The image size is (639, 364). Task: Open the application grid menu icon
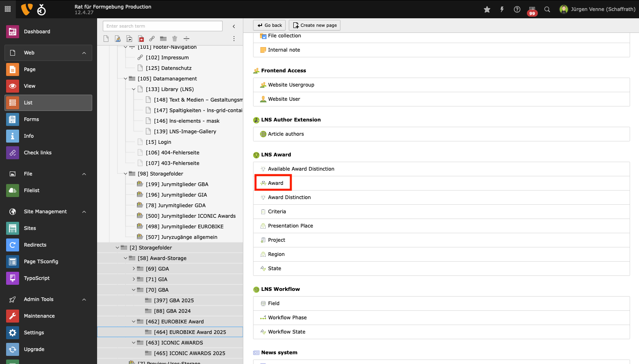click(8, 9)
